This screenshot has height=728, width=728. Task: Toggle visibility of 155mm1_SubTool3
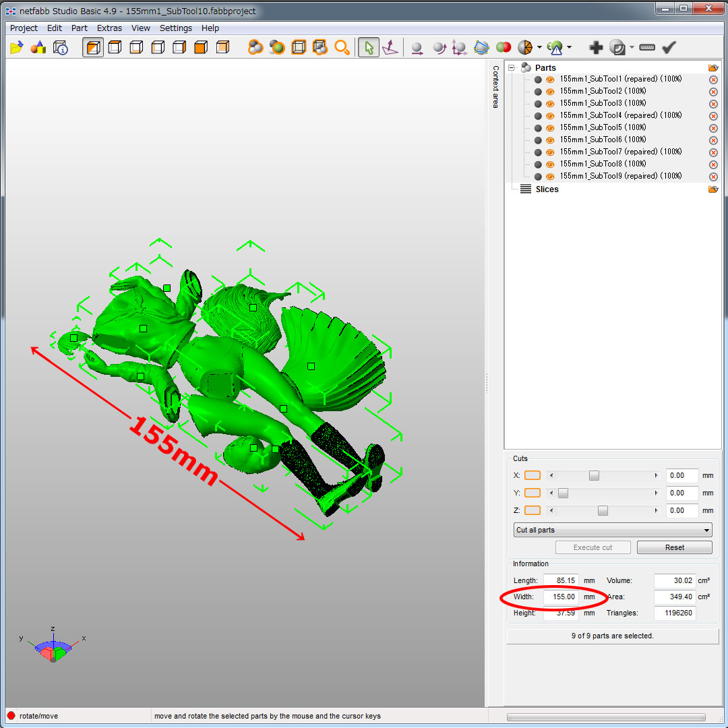click(550, 104)
